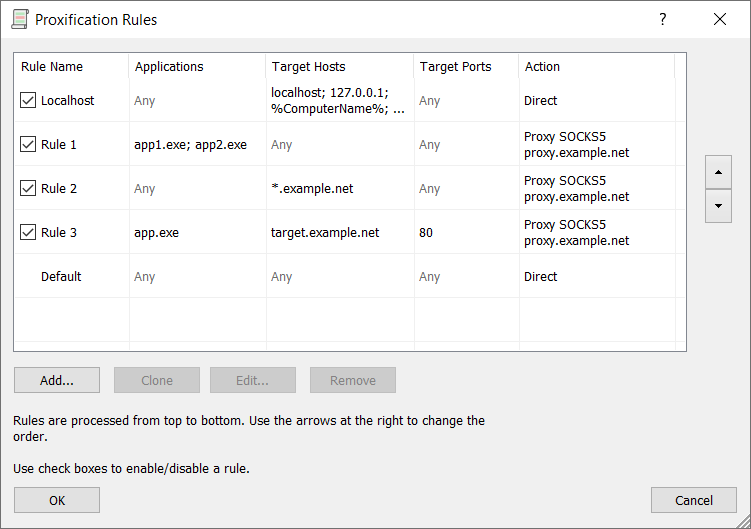This screenshot has width=751, height=529.
Task: Uncheck the Rule 3 checkbox
Action: tap(28, 233)
